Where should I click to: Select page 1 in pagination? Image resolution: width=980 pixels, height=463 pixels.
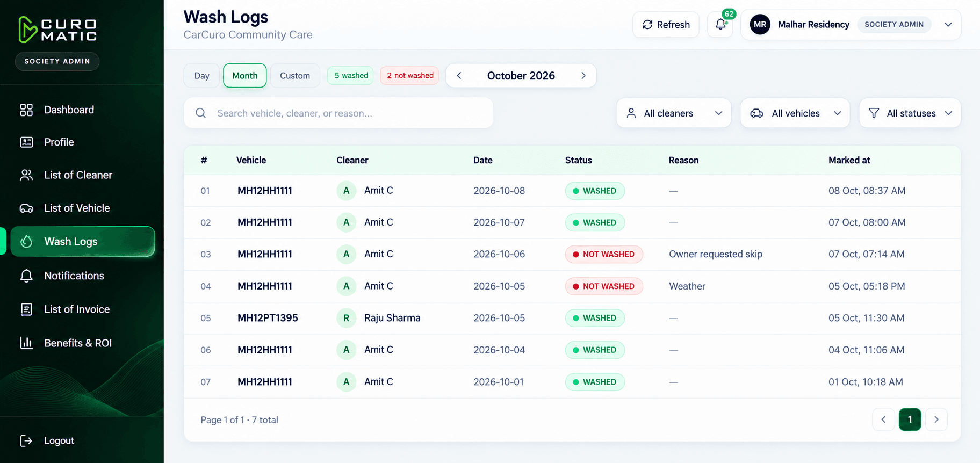click(910, 419)
